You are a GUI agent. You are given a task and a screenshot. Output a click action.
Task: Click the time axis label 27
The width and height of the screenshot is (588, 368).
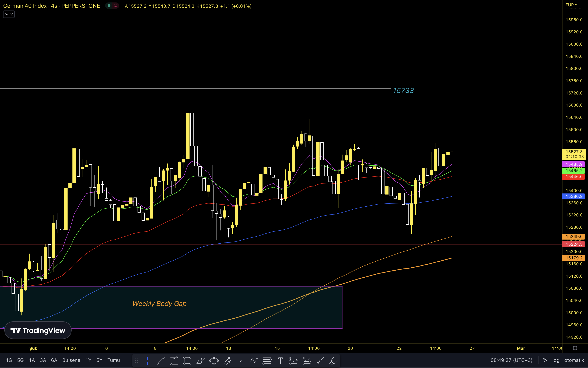[472, 348]
